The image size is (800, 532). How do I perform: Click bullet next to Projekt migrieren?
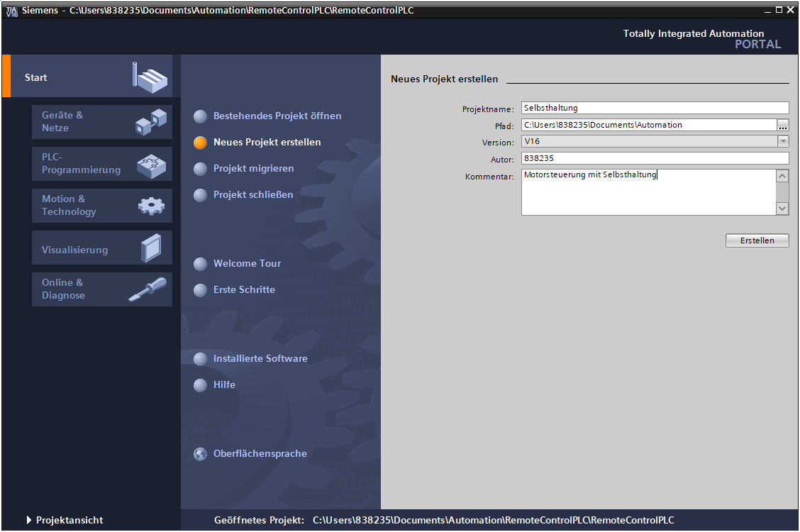pyautogui.click(x=200, y=169)
